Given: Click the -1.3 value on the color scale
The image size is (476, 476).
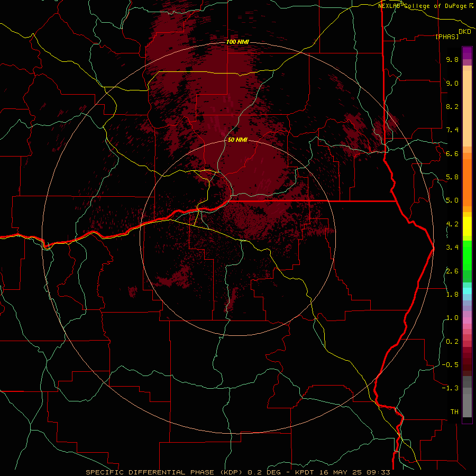Looking at the screenshot, I should (450, 388).
